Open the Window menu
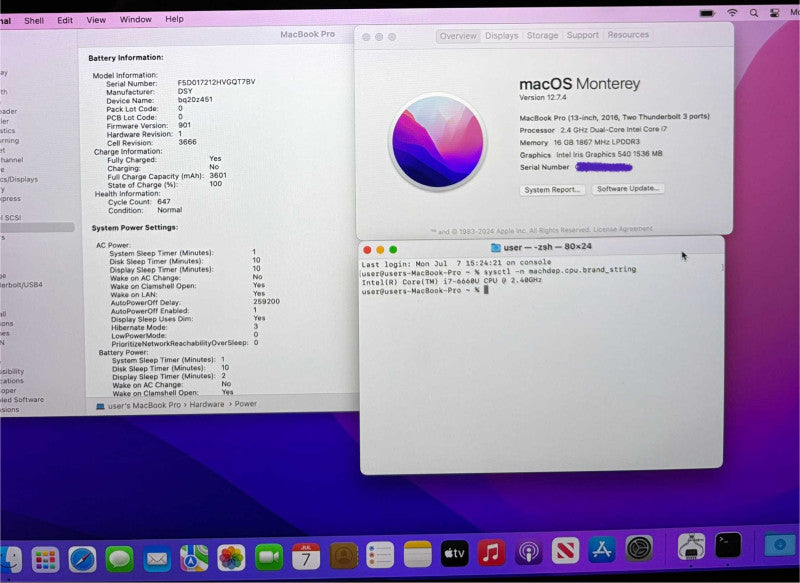The height and width of the screenshot is (583, 800). (x=135, y=19)
